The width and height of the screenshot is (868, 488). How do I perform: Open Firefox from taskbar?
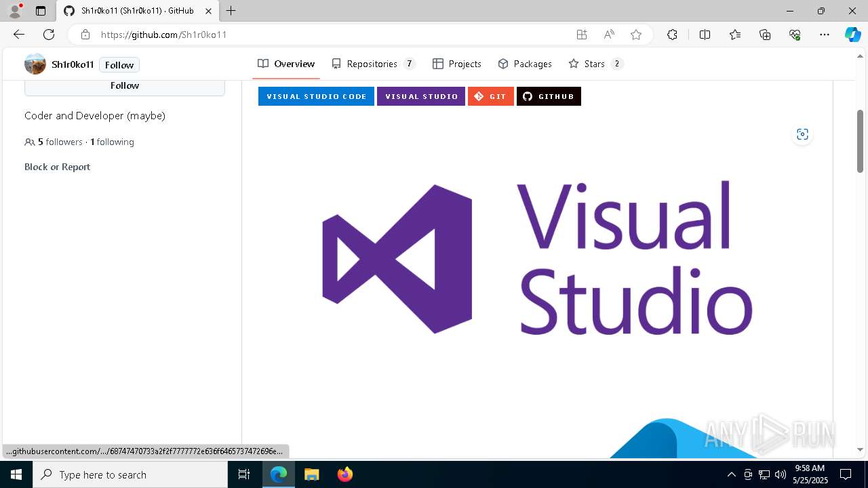click(x=344, y=474)
